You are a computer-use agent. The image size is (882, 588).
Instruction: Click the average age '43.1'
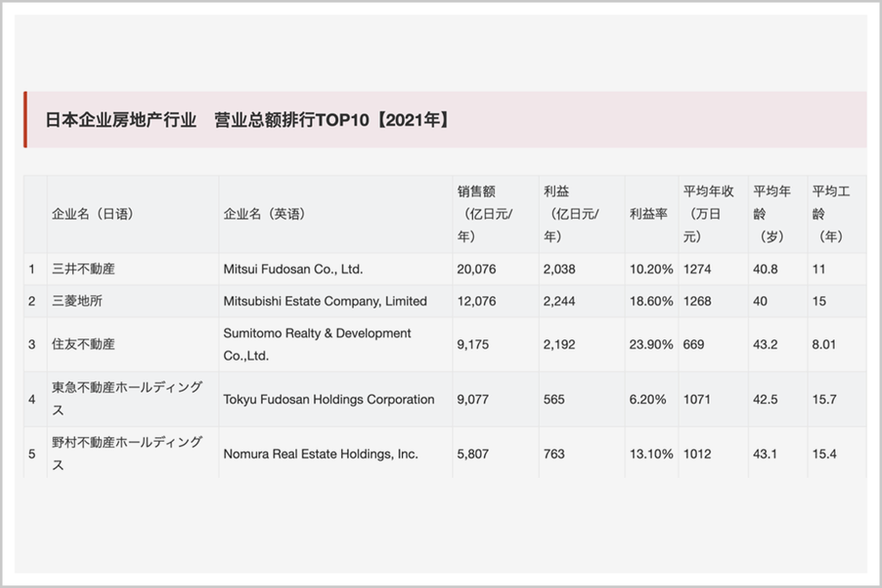click(765, 454)
